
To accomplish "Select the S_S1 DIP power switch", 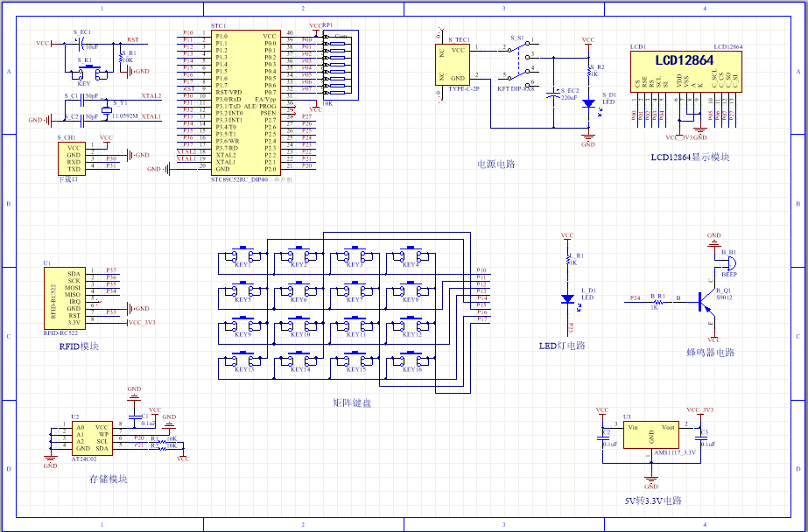I will [x=516, y=57].
